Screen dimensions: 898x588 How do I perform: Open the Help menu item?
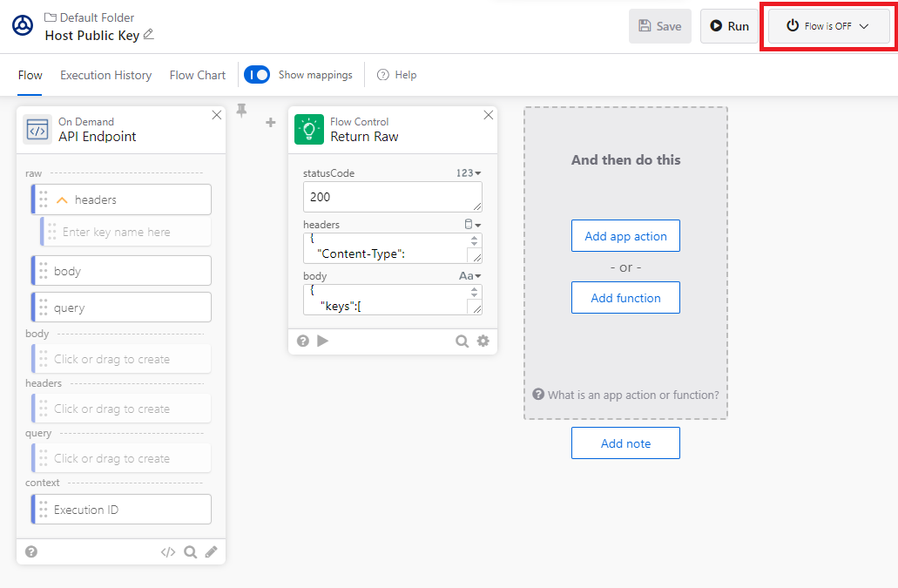click(x=397, y=75)
